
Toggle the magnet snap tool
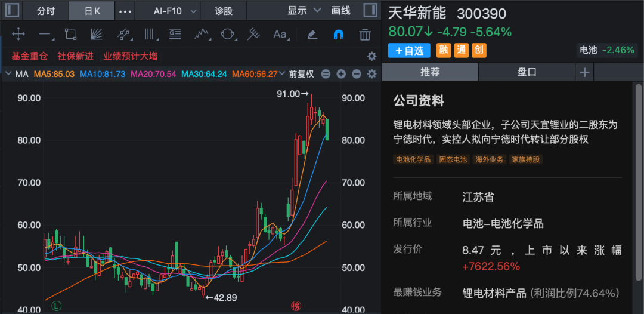(x=338, y=35)
